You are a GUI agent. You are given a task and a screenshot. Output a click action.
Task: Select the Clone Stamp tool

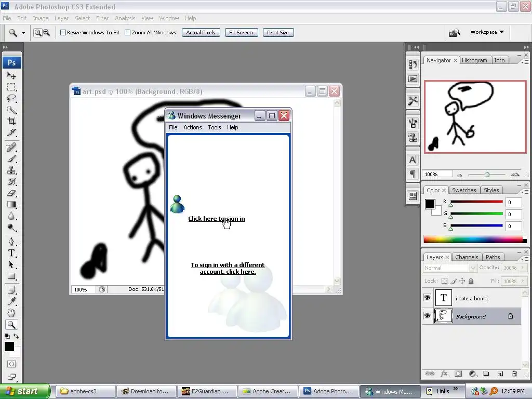click(11, 170)
